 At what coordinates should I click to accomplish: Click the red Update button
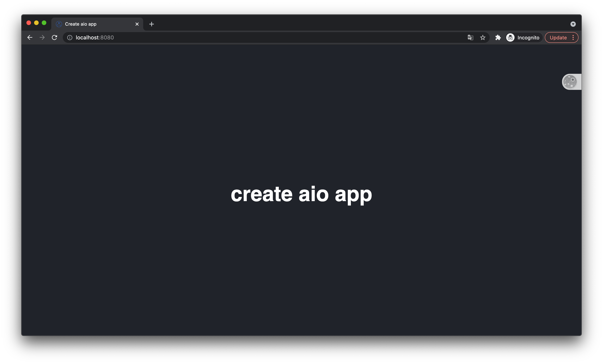[x=558, y=37]
